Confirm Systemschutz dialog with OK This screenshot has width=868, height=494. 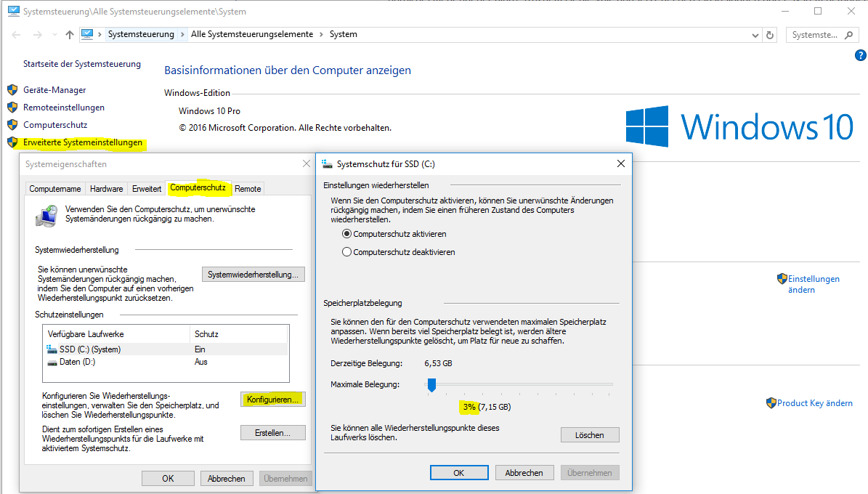point(459,473)
